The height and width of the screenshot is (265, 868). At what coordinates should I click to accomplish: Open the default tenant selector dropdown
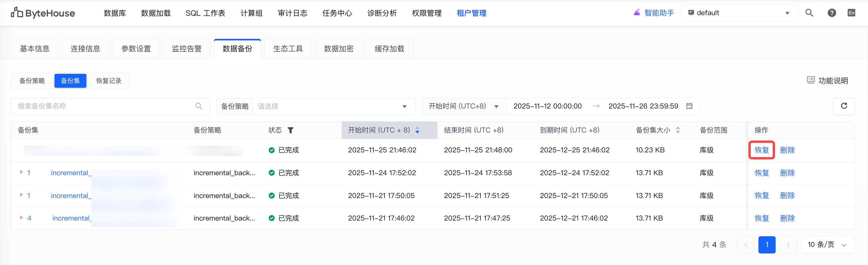[x=739, y=13]
